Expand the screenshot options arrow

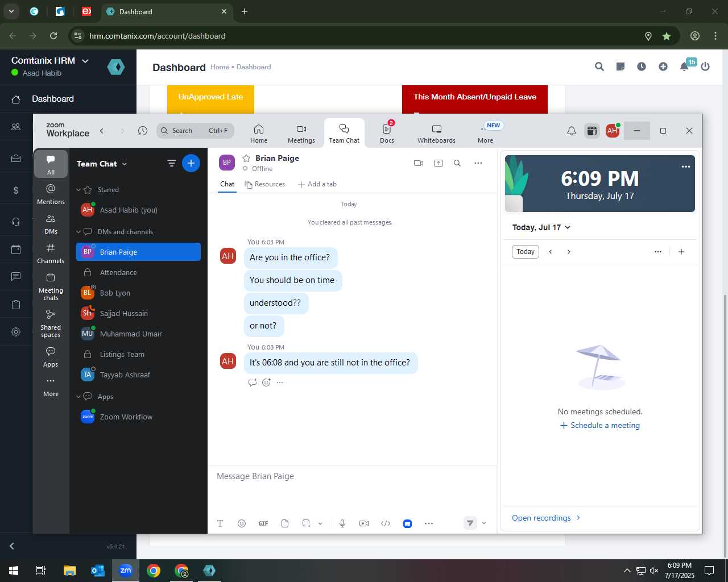320,523
